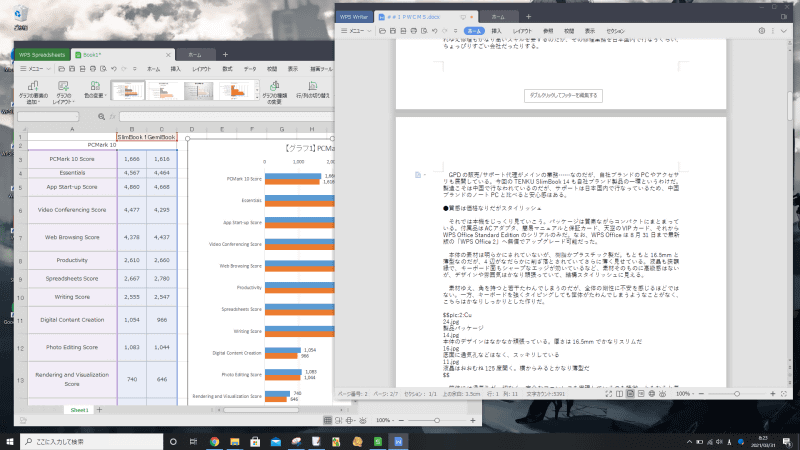Click the Windows taskbar search box

click(x=92, y=442)
